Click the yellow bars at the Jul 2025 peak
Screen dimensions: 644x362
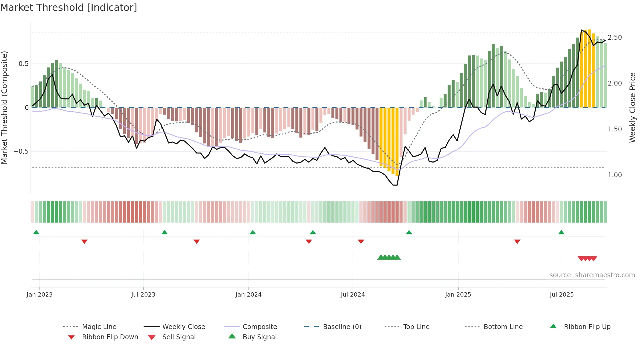coord(587,69)
